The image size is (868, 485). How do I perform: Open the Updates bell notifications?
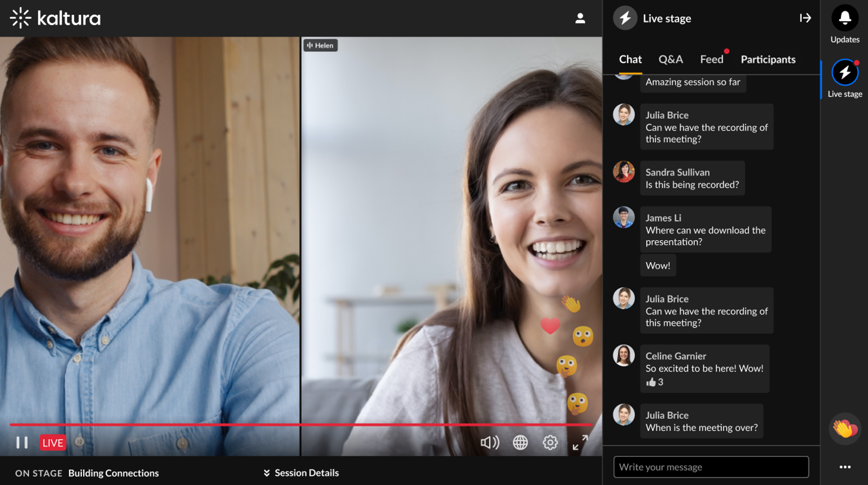[845, 18]
